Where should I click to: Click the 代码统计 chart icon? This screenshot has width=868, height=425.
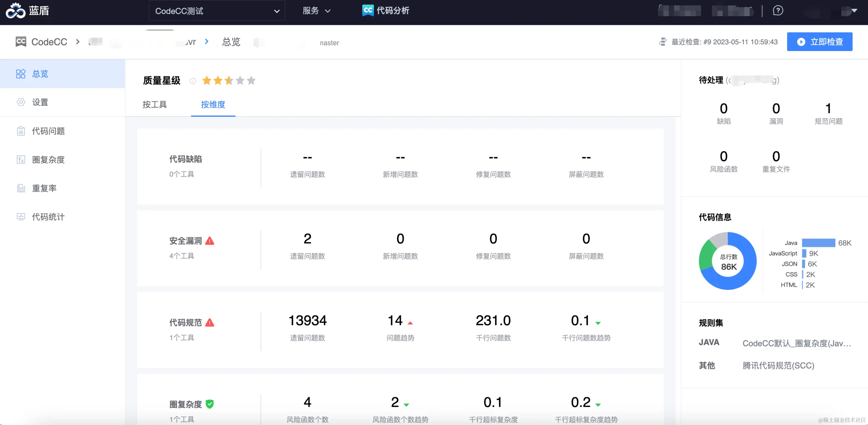coord(21,217)
